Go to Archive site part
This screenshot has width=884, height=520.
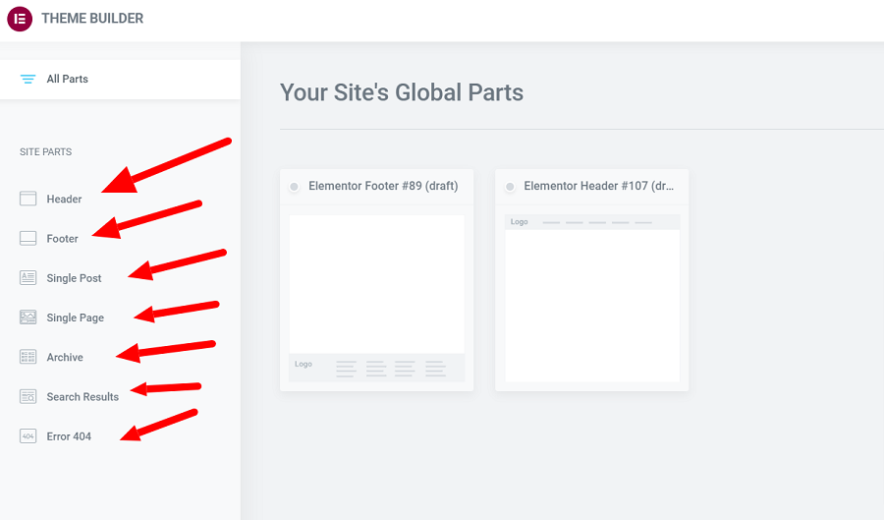[x=64, y=357]
